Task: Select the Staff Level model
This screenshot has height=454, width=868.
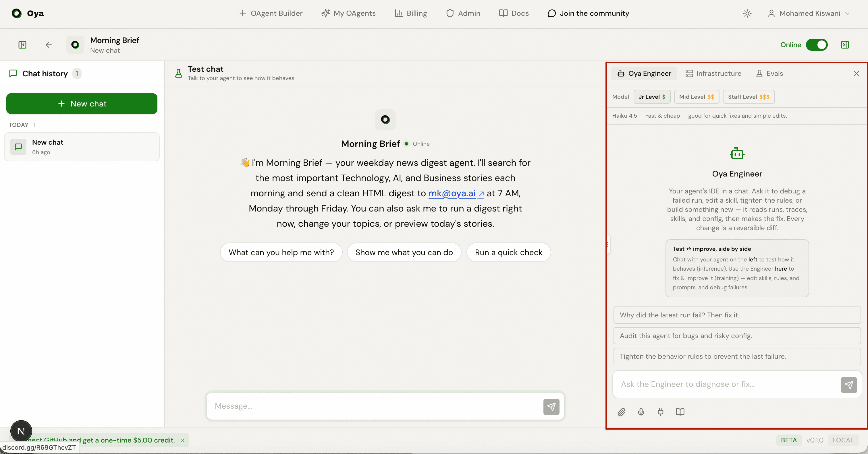Action: pos(749,97)
